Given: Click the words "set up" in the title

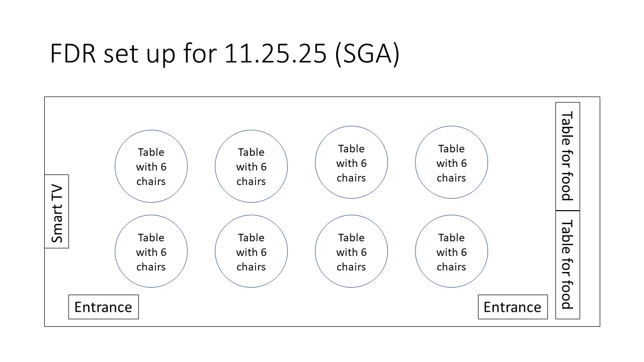Looking at the screenshot, I should click(142, 54).
